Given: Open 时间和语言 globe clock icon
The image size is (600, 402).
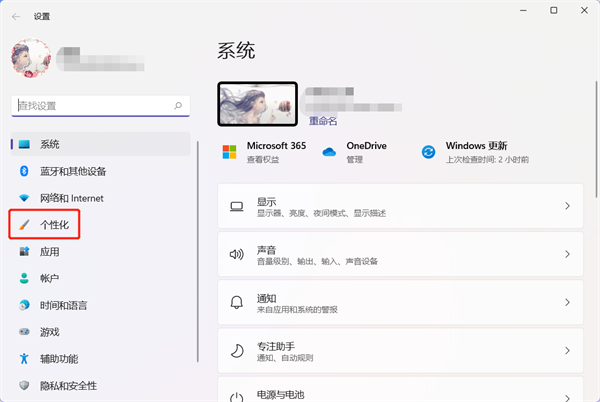Looking at the screenshot, I should coord(24,305).
